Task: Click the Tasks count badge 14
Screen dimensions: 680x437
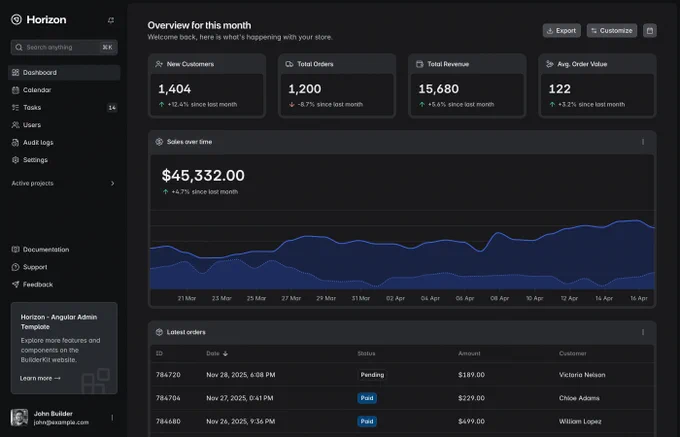Action: click(112, 108)
